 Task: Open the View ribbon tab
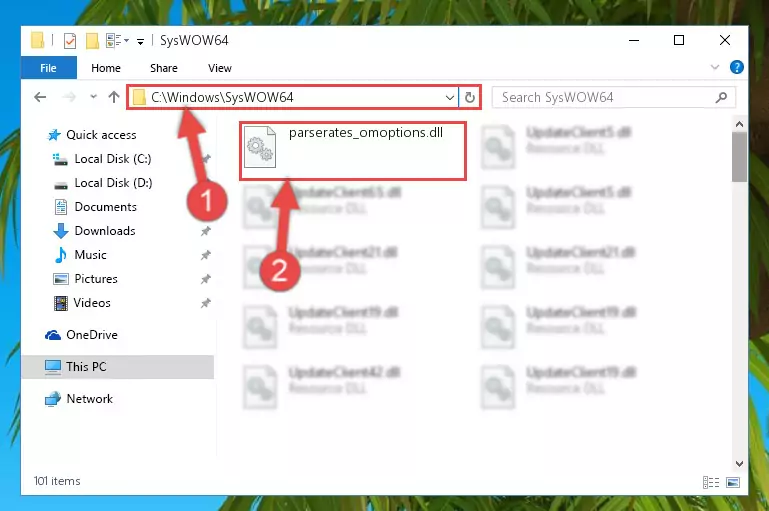(220, 68)
